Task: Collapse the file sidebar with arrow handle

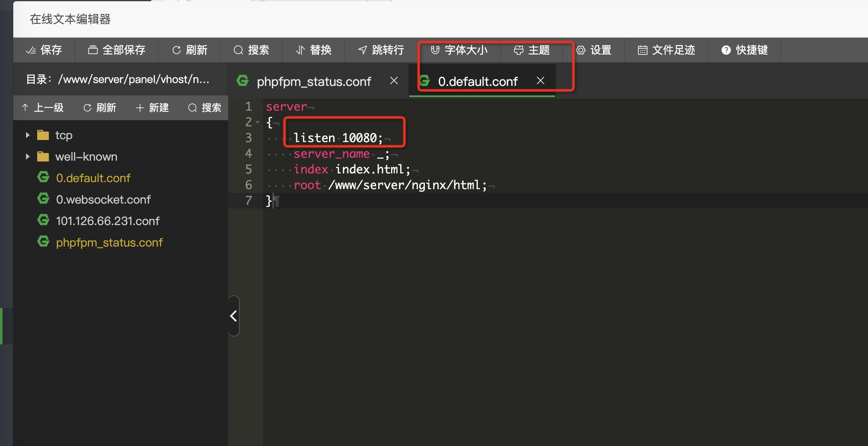Action: point(234,316)
